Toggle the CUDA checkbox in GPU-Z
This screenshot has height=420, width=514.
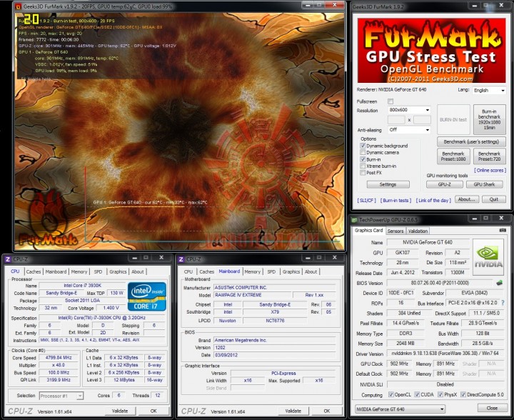pos(417,394)
